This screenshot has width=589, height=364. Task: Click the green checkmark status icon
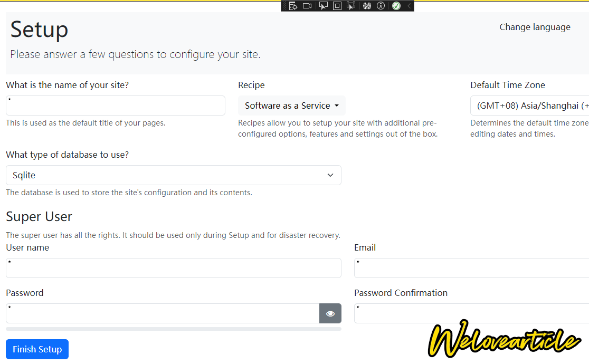(396, 6)
